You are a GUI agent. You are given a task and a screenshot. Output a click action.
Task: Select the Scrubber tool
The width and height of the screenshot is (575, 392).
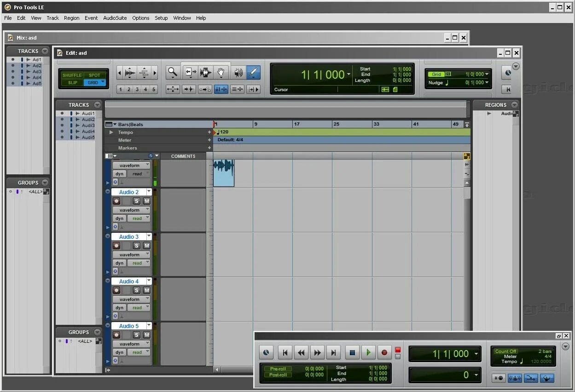(x=237, y=72)
